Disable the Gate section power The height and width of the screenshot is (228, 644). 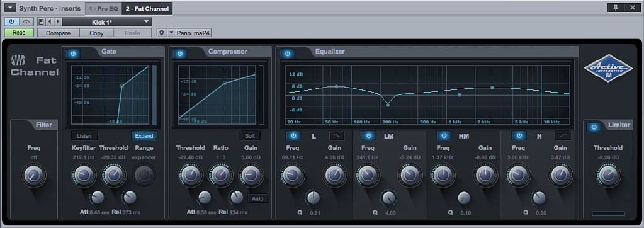pyautogui.click(x=73, y=54)
